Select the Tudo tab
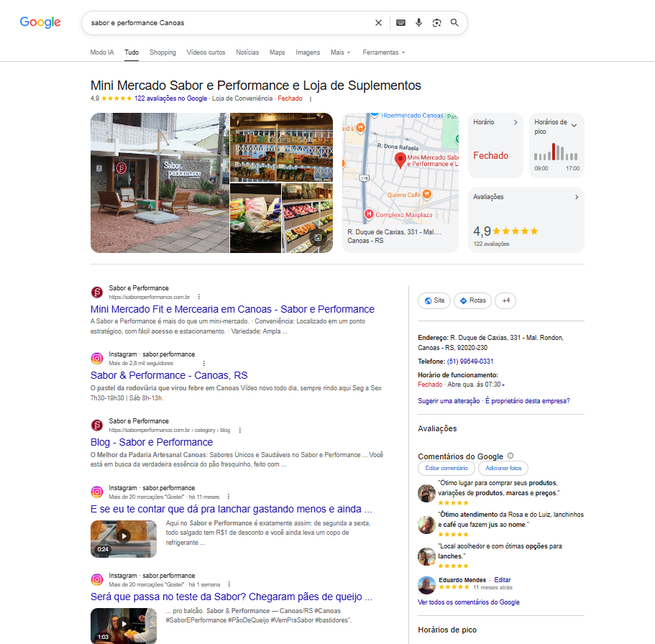 pos(132,52)
